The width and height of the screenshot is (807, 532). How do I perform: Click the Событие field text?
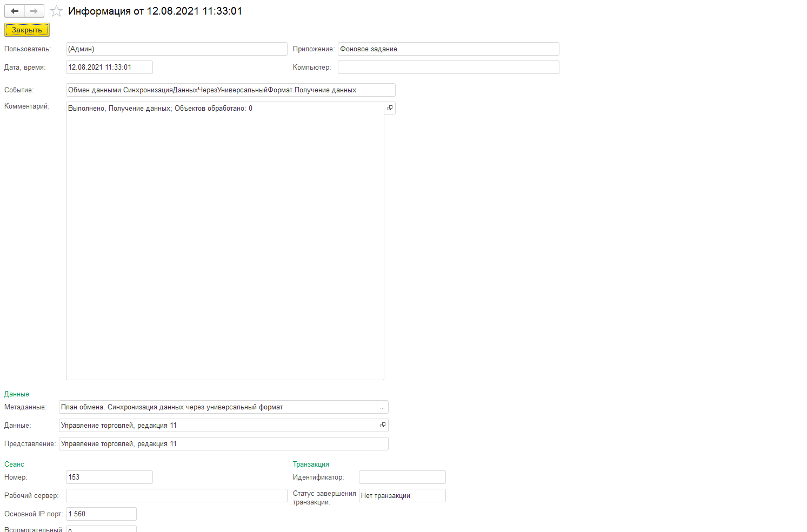click(230, 90)
